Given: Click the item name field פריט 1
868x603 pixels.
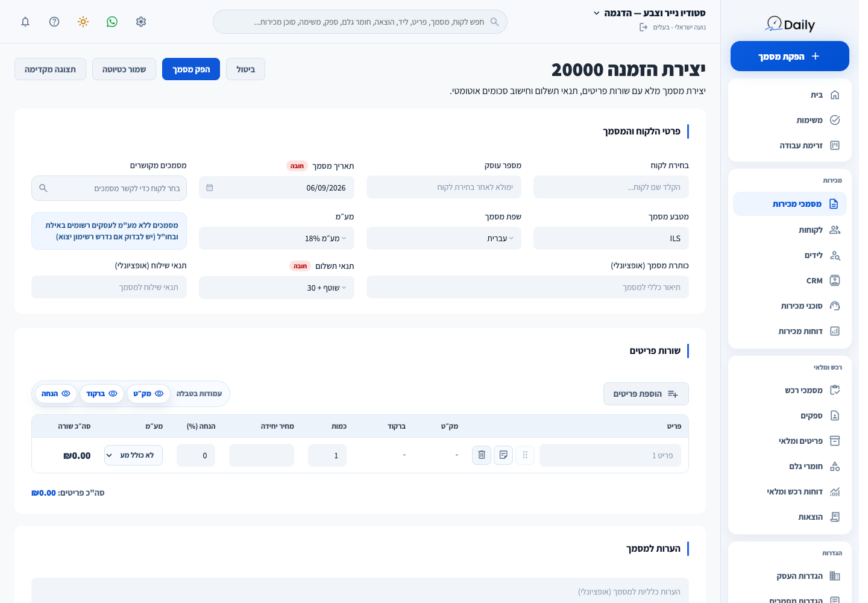Looking at the screenshot, I should coord(610,455).
